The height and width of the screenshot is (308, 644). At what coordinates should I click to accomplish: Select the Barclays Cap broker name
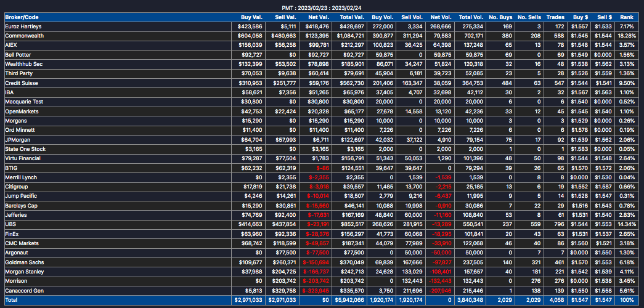tap(22, 206)
